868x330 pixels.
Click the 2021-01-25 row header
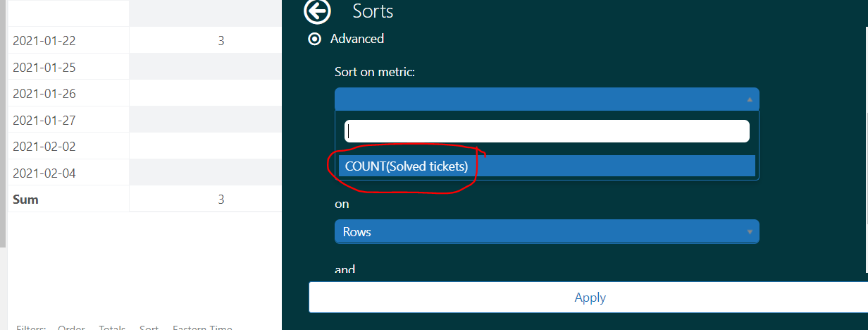44,68
